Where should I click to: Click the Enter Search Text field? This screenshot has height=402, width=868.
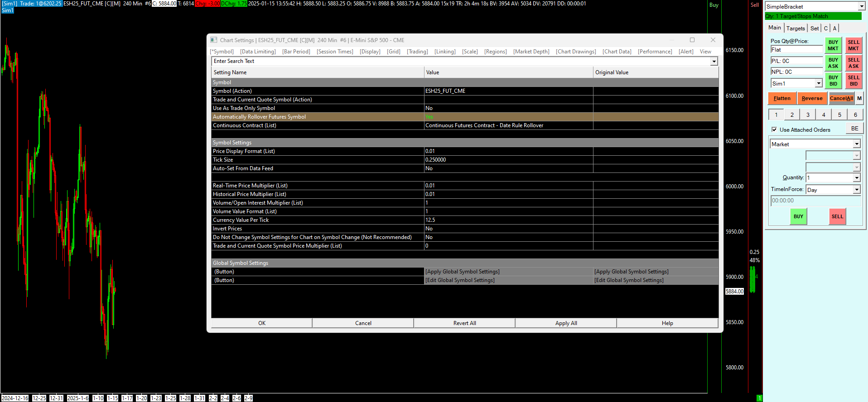(461, 61)
